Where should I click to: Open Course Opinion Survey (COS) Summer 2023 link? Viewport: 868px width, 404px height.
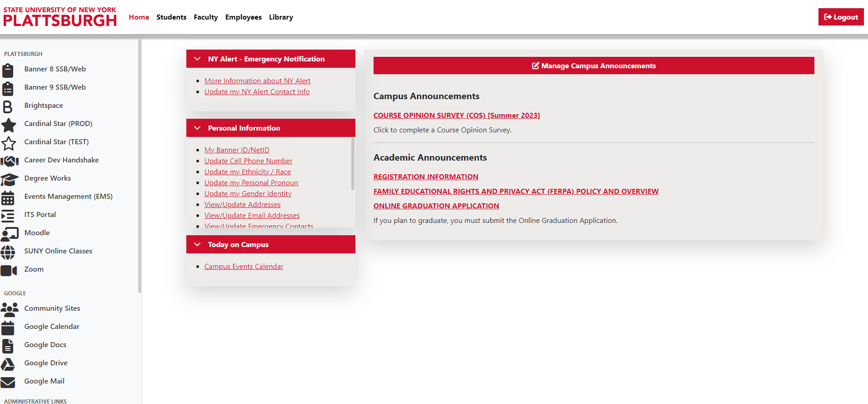pos(457,116)
